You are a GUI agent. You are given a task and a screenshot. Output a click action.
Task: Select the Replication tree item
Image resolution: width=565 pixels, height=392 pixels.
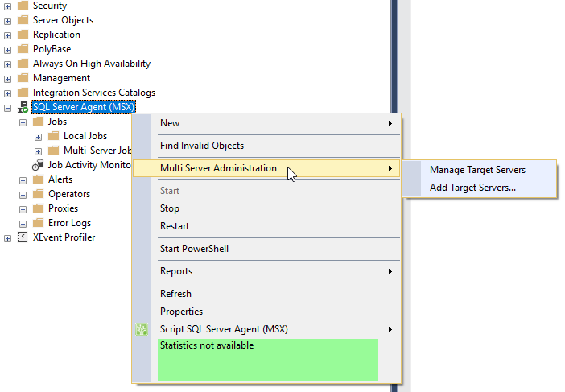(x=56, y=35)
